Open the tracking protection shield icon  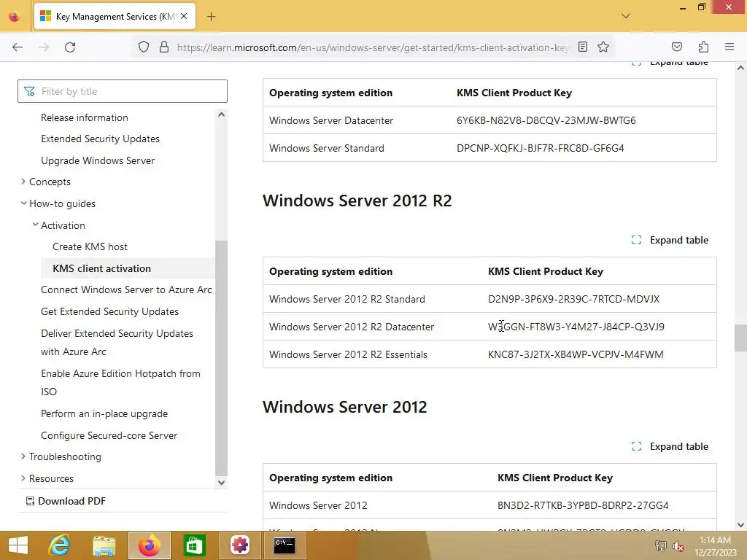click(144, 47)
